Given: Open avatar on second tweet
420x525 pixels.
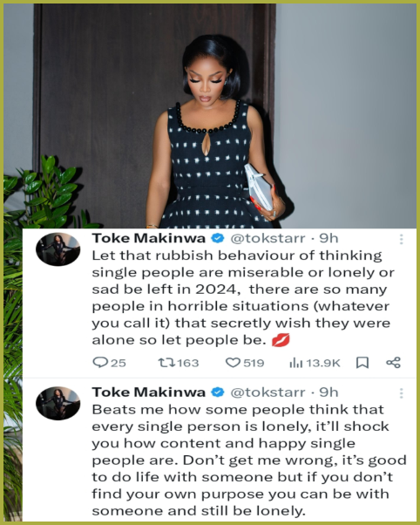Looking at the screenshot, I should [x=58, y=403].
